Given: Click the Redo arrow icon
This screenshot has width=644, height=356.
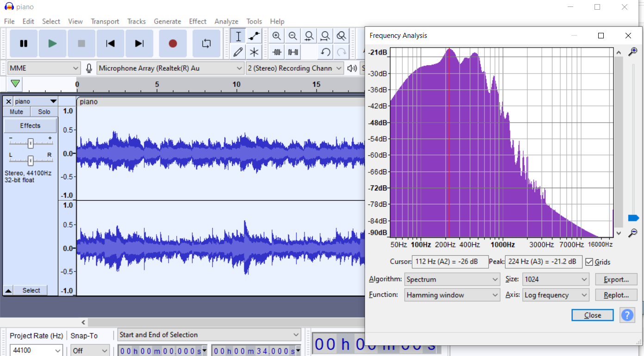Looking at the screenshot, I should [x=341, y=52].
